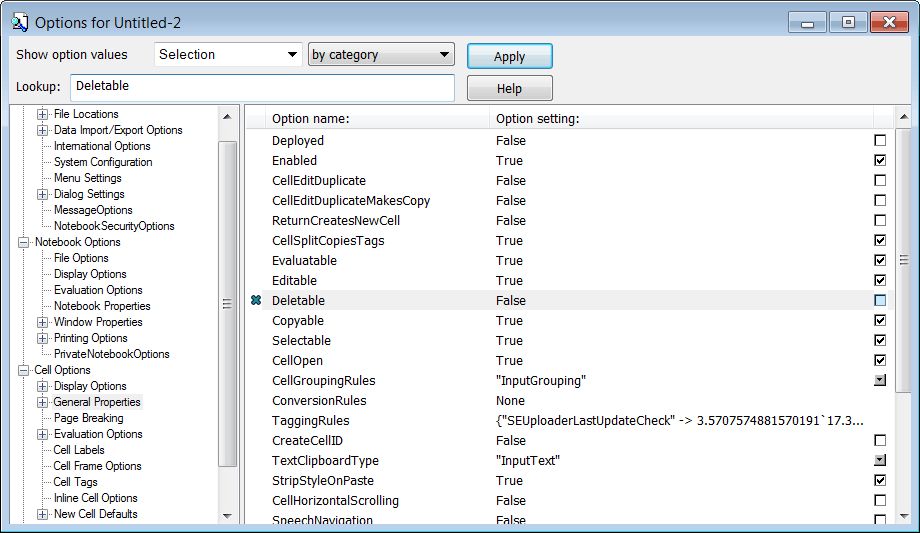The width and height of the screenshot is (920, 533).
Task: Click the TaggingRules setting value
Action: click(679, 420)
